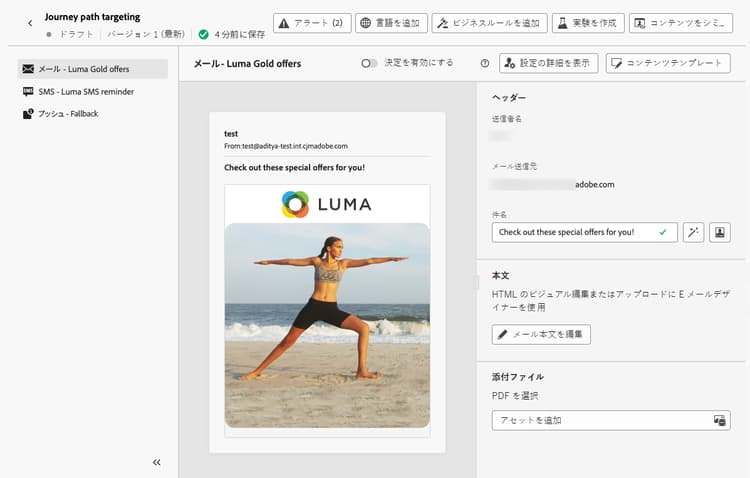Click the green saved checkmark status icon

pos(203,34)
